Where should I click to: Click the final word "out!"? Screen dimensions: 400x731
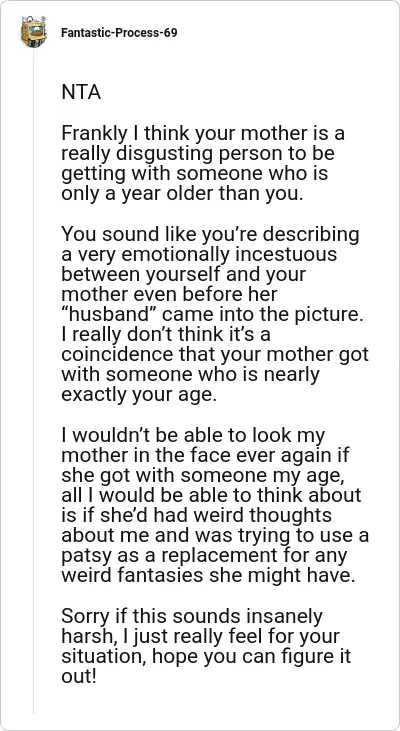point(79,676)
